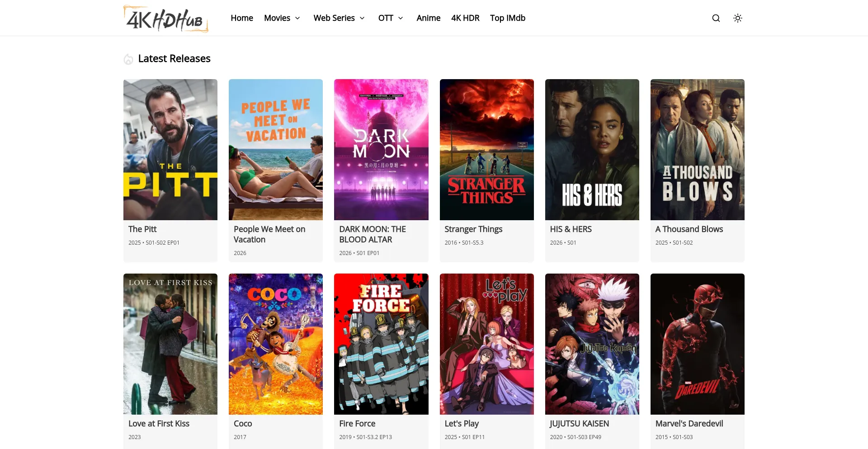
Task: Open Love at First Kiss poster
Action: pyautogui.click(x=170, y=344)
